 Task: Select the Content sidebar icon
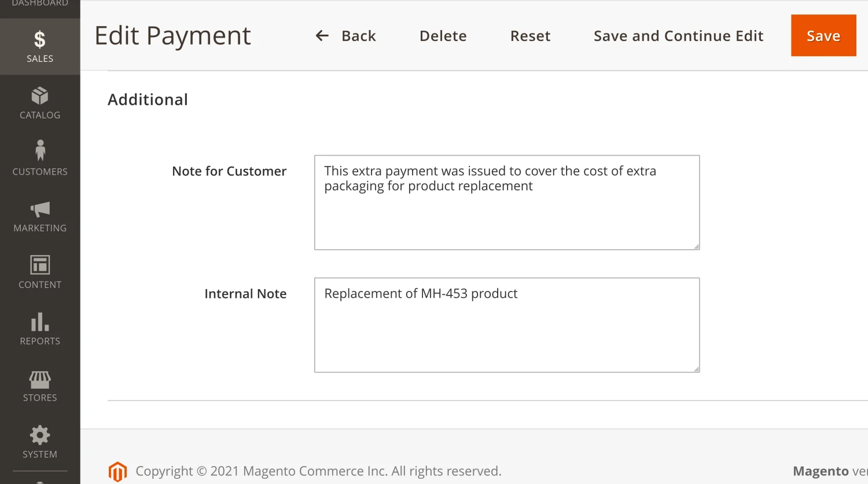coord(40,272)
